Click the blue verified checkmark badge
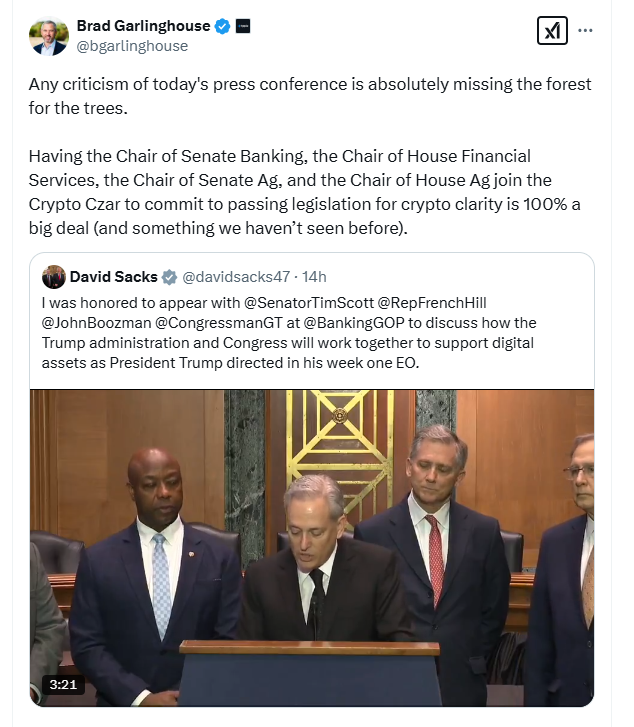 [223, 26]
